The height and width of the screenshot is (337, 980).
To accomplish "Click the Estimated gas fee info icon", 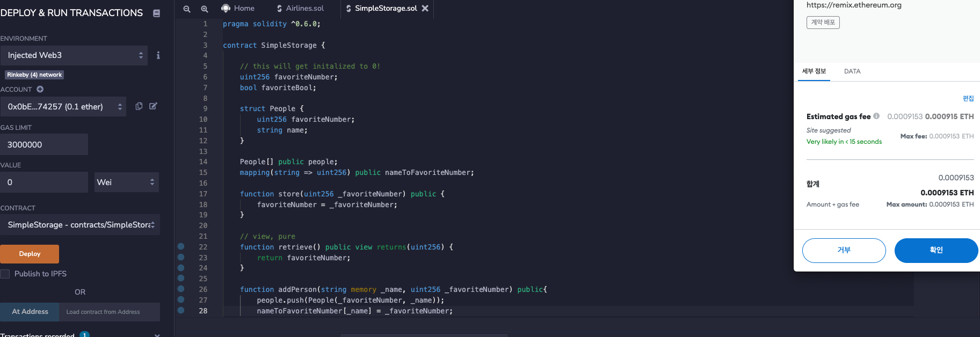I will [876, 116].
